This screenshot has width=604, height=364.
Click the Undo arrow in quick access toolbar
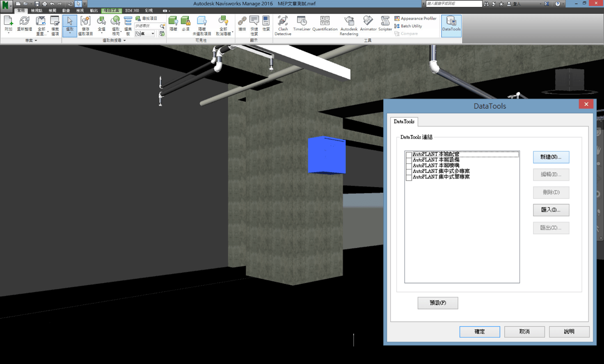pyautogui.click(x=52, y=4)
